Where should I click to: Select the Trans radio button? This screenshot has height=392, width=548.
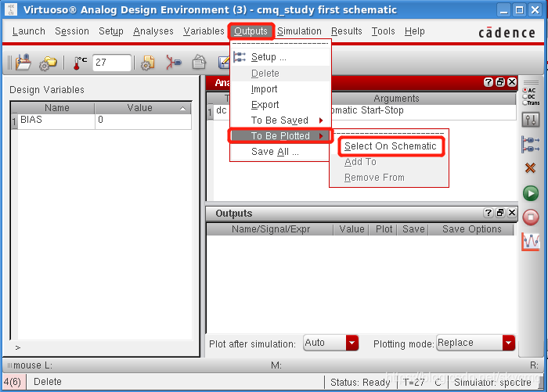tap(525, 102)
